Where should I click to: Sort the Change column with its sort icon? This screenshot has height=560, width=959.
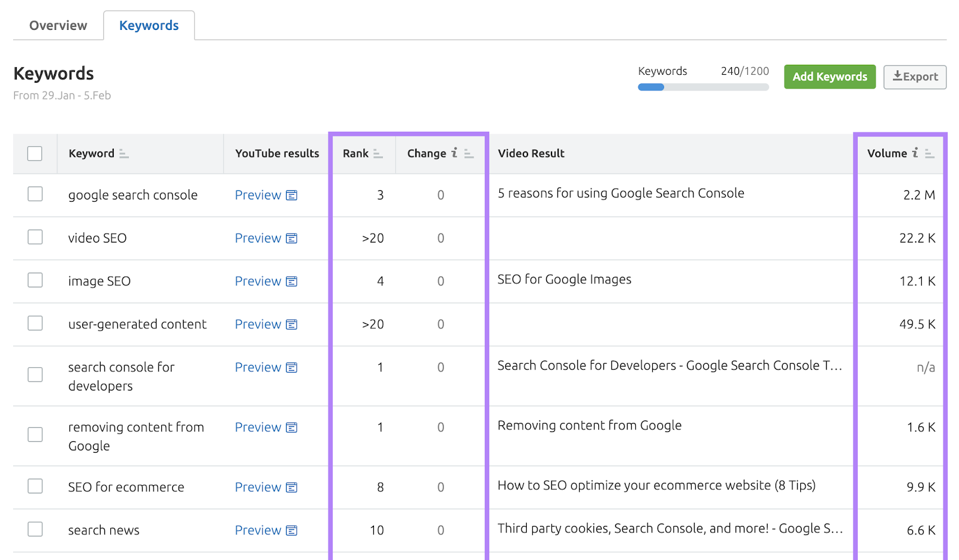click(468, 154)
